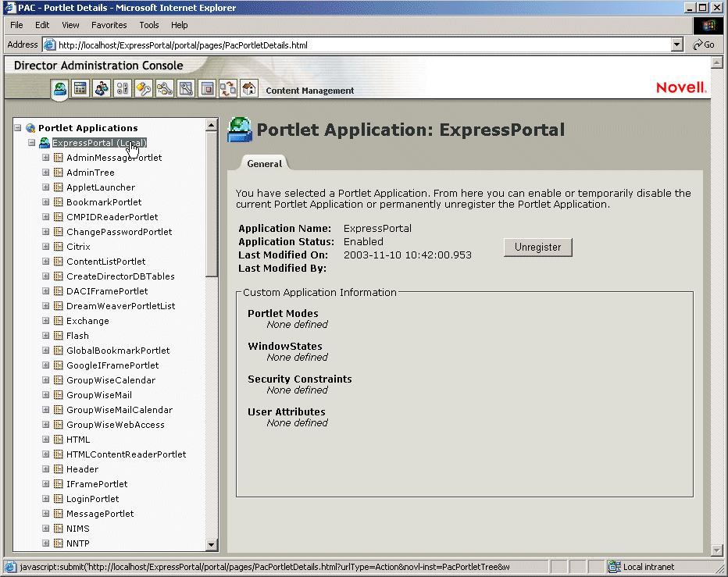The height and width of the screenshot is (577, 728).
Task: Open the Favorites menu
Action: point(109,25)
